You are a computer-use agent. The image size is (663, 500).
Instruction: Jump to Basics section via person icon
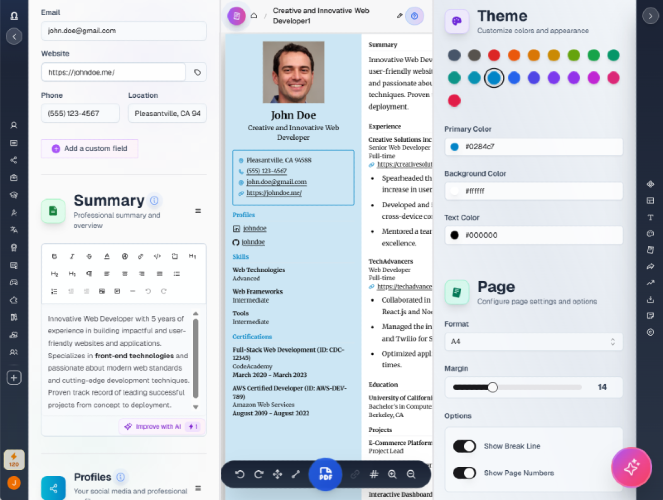point(14,125)
